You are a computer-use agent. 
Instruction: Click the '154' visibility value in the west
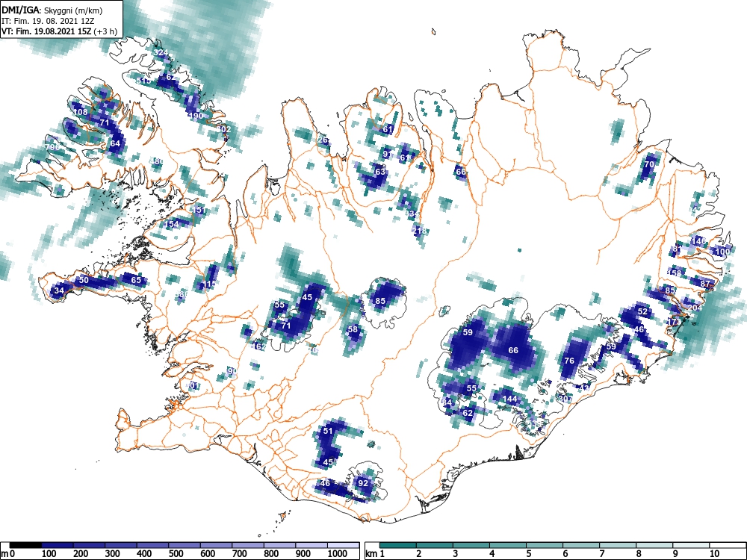click(x=172, y=224)
